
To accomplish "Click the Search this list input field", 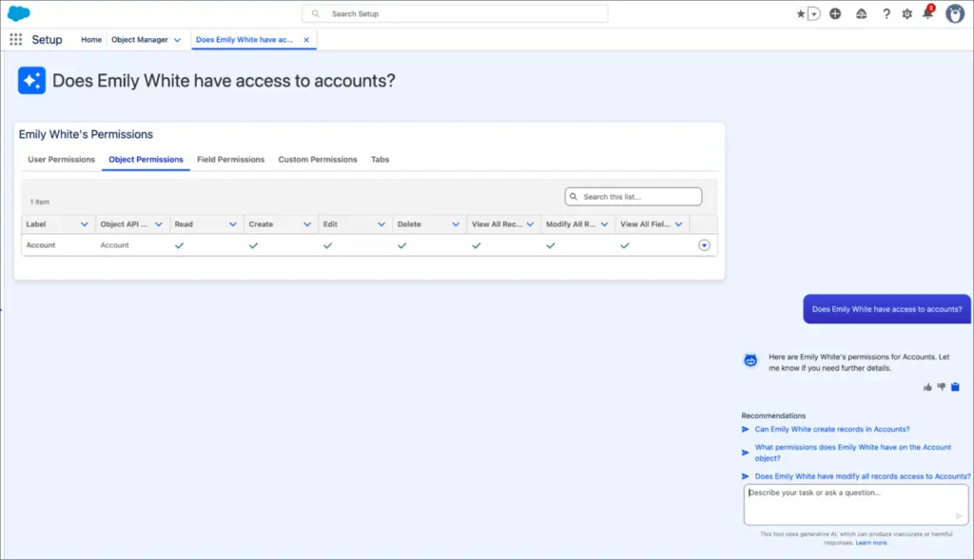I will (633, 196).
